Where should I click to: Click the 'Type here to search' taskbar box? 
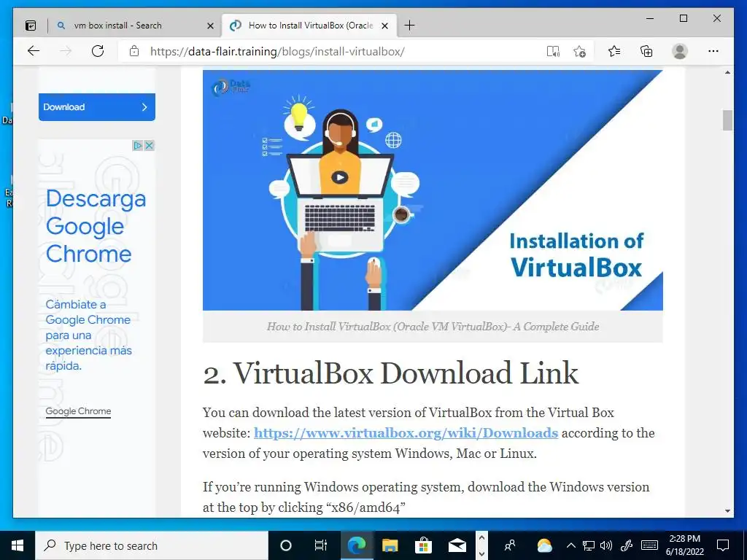click(x=152, y=545)
